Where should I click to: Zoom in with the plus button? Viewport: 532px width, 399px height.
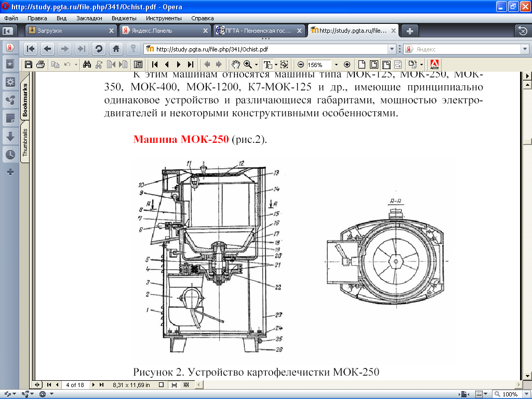[x=347, y=64]
